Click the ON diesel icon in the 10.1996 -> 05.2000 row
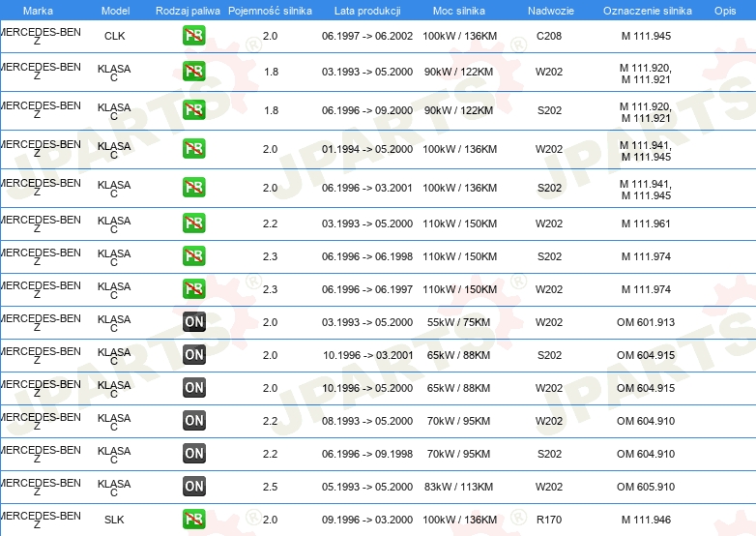This screenshot has width=756, height=536. point(193,388)
